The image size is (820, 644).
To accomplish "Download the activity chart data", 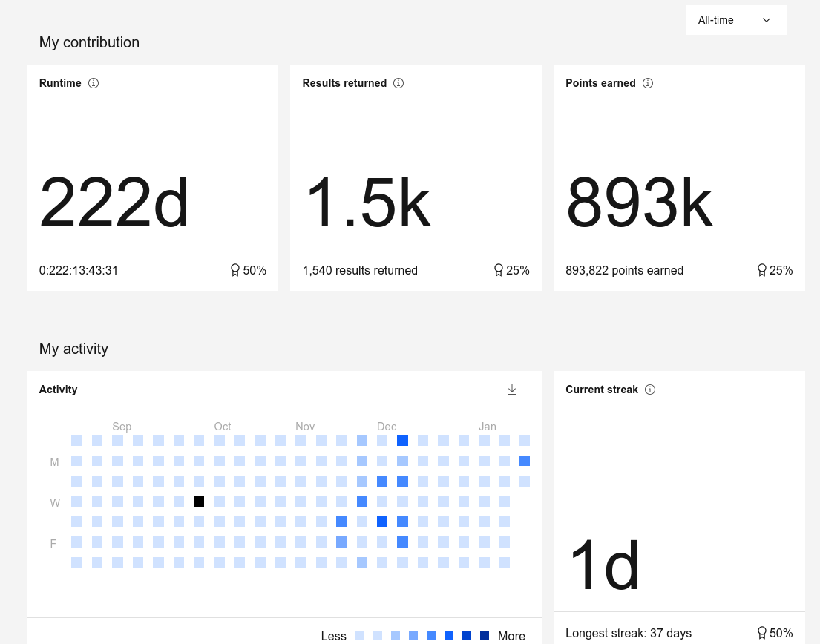I will click(512, 390).
